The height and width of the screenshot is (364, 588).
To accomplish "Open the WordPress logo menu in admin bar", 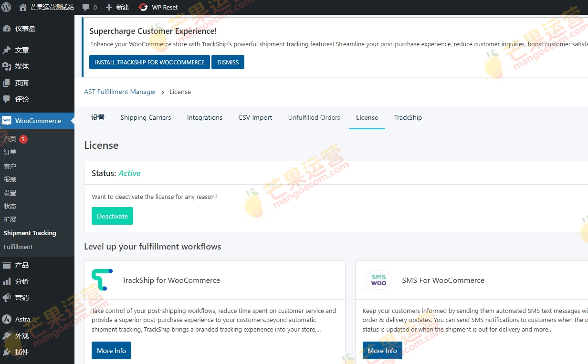I will (5, 7).
